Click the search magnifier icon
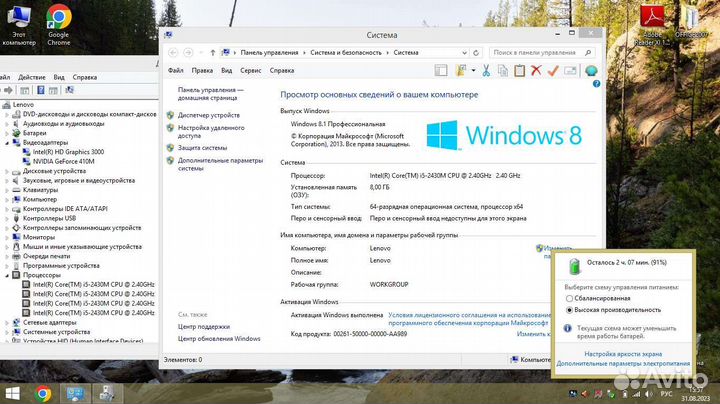 click(x=588, y=53)
